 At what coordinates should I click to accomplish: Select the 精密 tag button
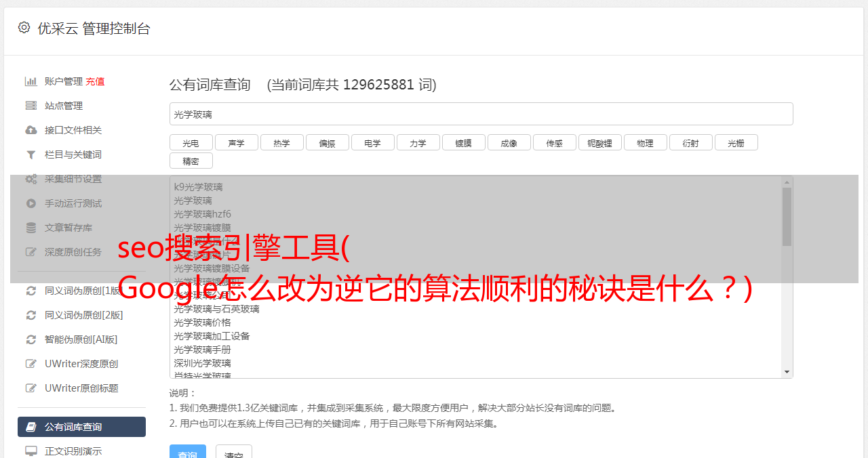191,161
